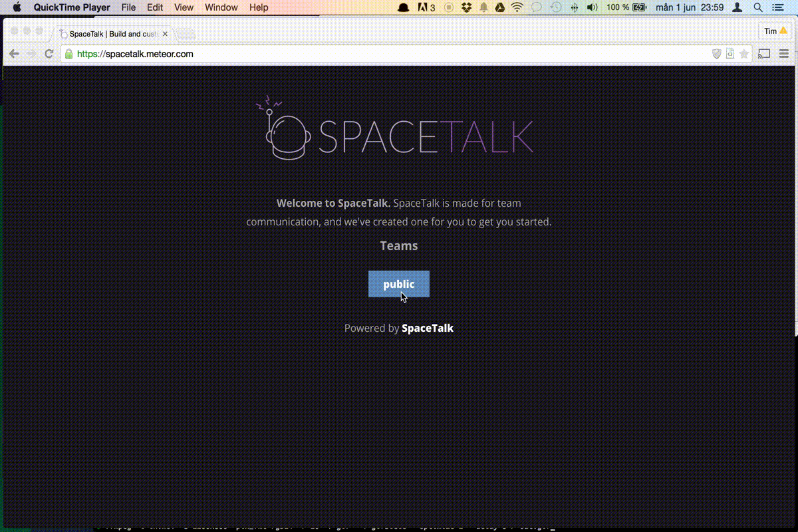
Task: Open Spotlight search
Action: (x=758, y=7)
